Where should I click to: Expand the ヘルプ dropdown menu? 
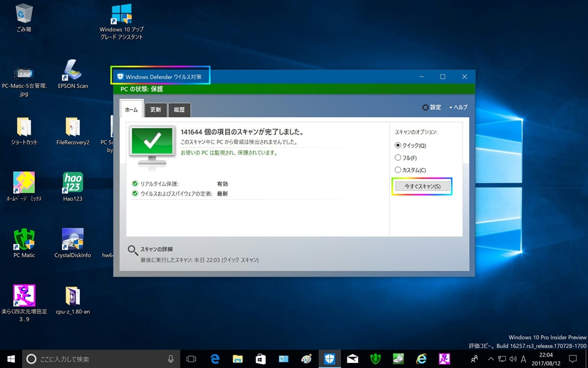point(458,108)
